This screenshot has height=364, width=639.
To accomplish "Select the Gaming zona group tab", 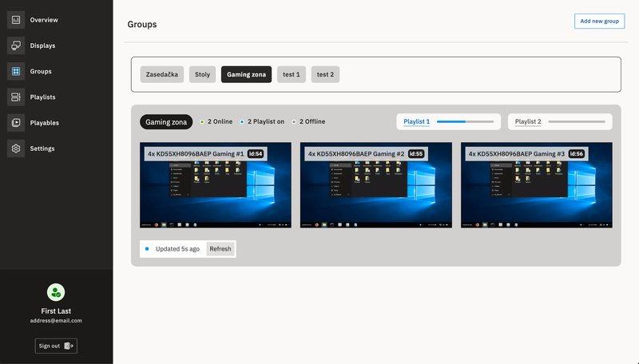I will pos(246,74).
